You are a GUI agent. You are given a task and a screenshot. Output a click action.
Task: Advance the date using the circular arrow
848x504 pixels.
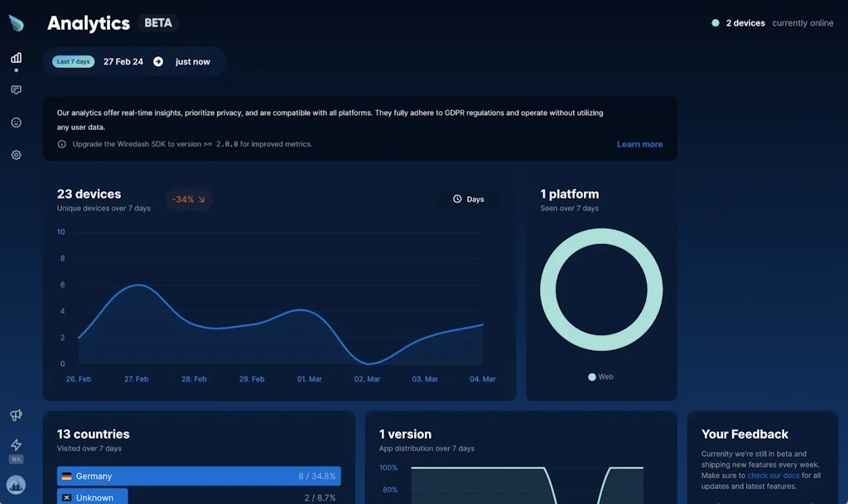[x=158, y=61]
